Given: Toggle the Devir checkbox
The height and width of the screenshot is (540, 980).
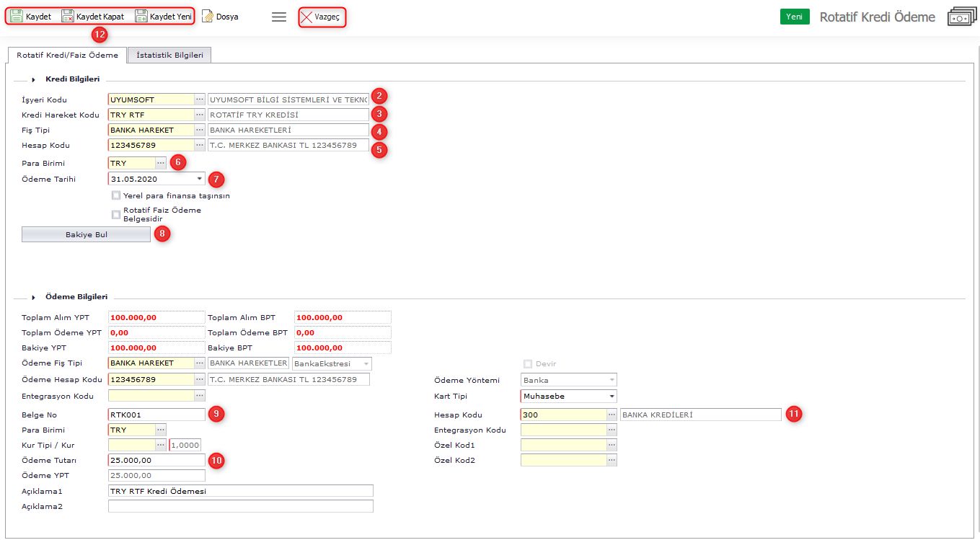Looking at the screenshot, I should tap(528, 364).
